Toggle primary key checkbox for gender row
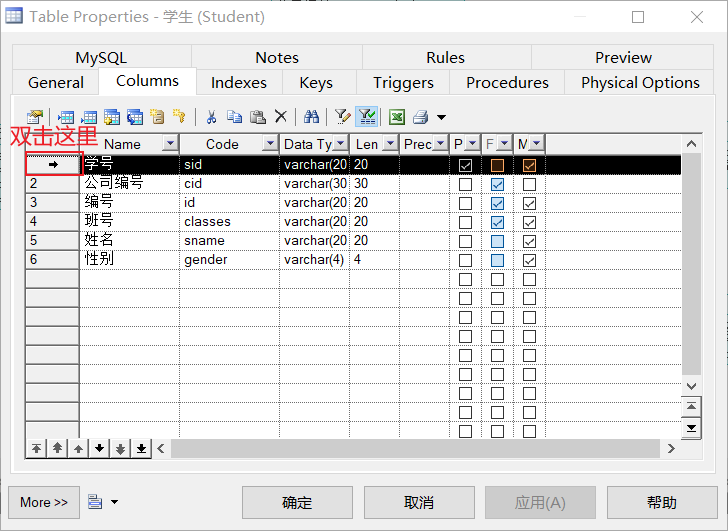This screenshot has width=728, height=531. pyautogui.click(x=465, y=260)
